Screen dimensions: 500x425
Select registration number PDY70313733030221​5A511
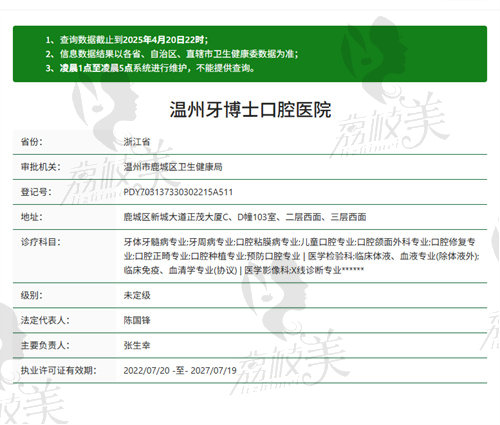tap(178, 192)
